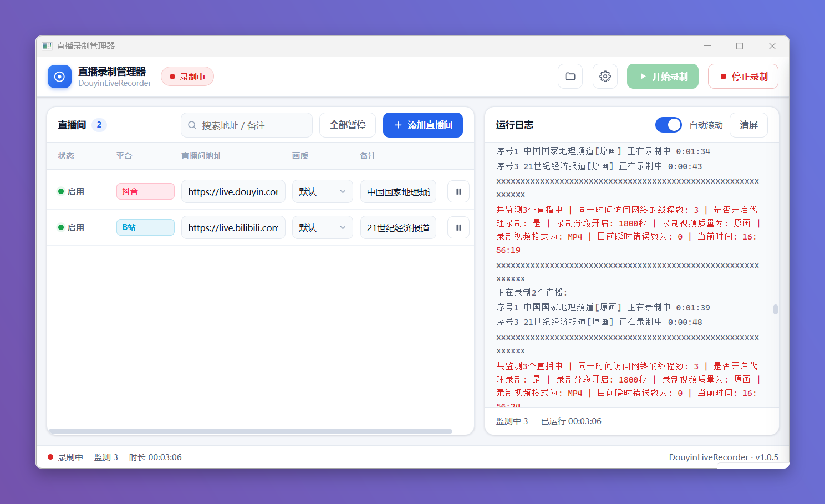Screen dimensions: 825x504
Task: Edit the live.bilibili.com address field
Action: tap(233, 227)
